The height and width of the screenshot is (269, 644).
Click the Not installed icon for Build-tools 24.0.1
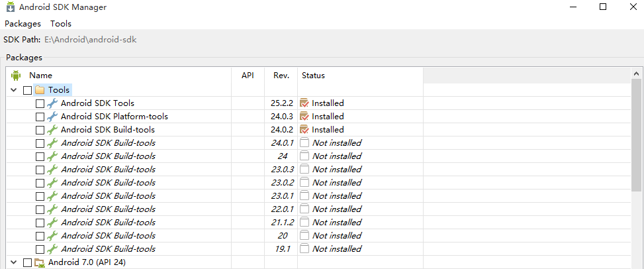click(304, 142)
